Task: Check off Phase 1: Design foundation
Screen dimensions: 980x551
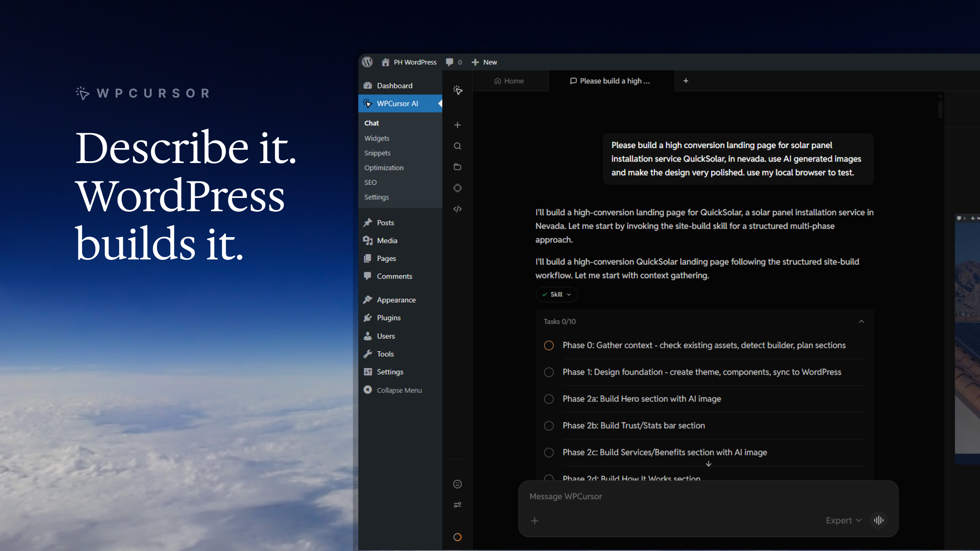Action: click(x=549, y=372)
